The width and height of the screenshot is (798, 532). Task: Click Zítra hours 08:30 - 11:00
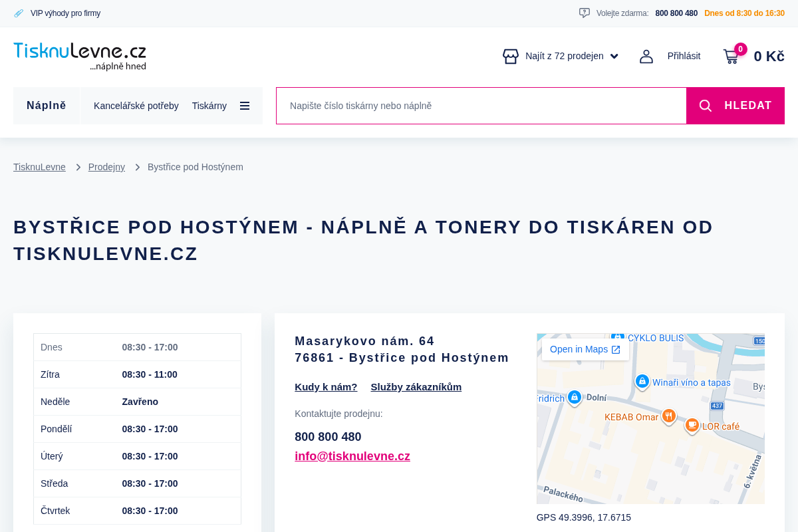pos(150,374)
